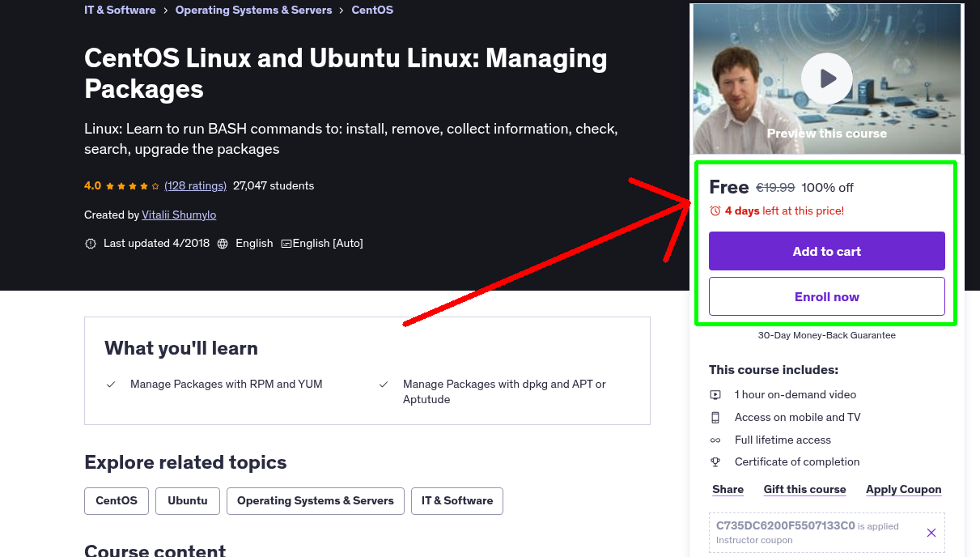
Task: Open the Operating Systems & Servers breadcrumb
Action: click(253, 10)
